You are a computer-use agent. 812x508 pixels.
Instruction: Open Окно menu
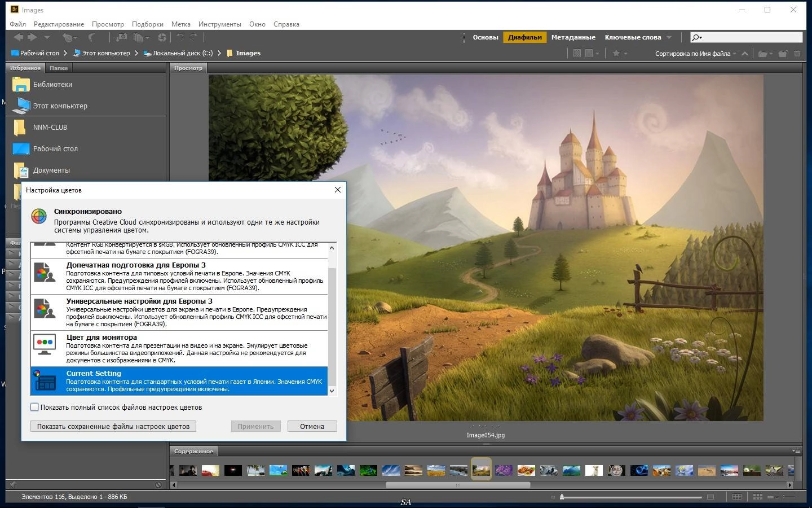257,24
